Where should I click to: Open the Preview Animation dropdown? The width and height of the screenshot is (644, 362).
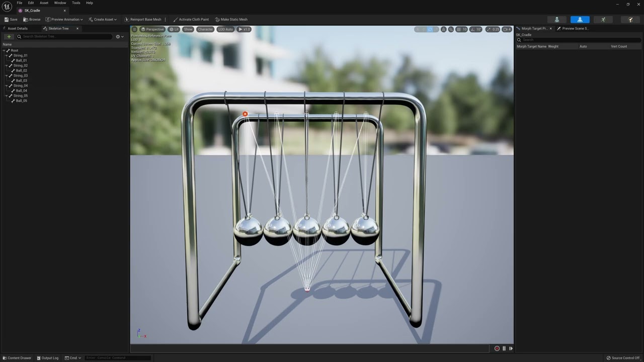(x=64, y=20)
